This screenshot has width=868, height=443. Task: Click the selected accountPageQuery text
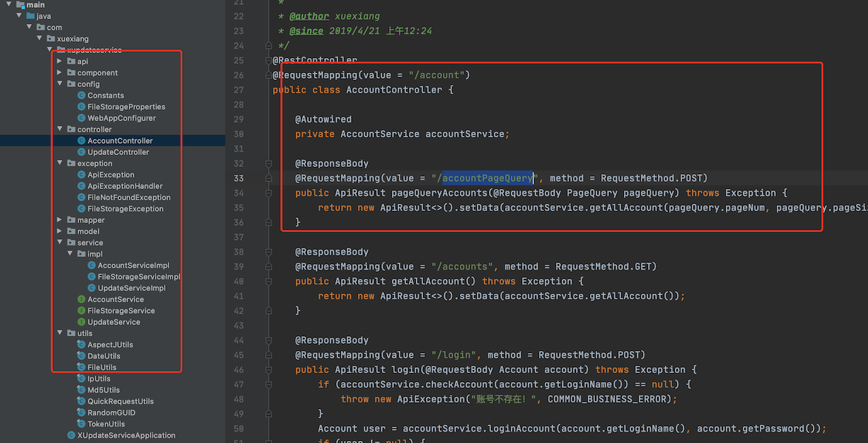487,178
